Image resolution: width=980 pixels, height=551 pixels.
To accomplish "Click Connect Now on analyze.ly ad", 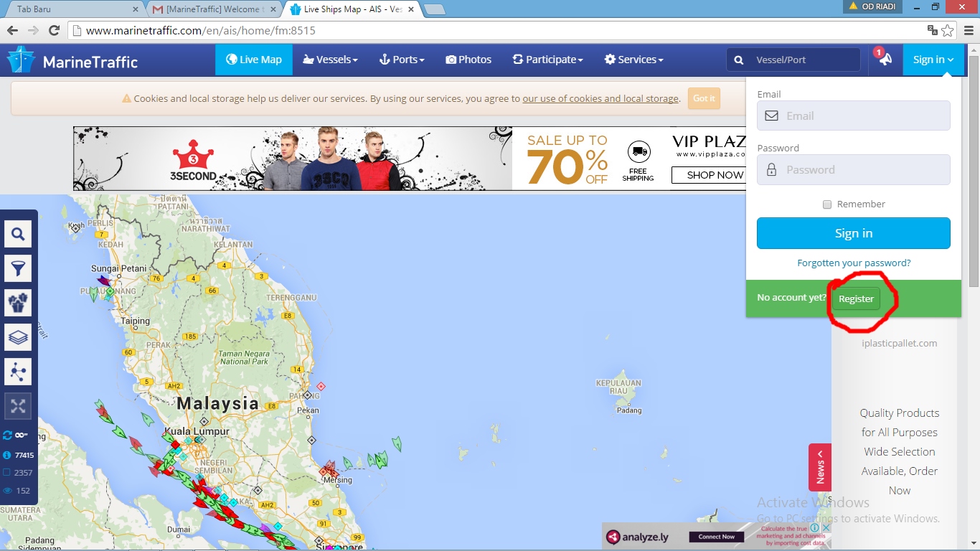I will (x=717, y=537).
